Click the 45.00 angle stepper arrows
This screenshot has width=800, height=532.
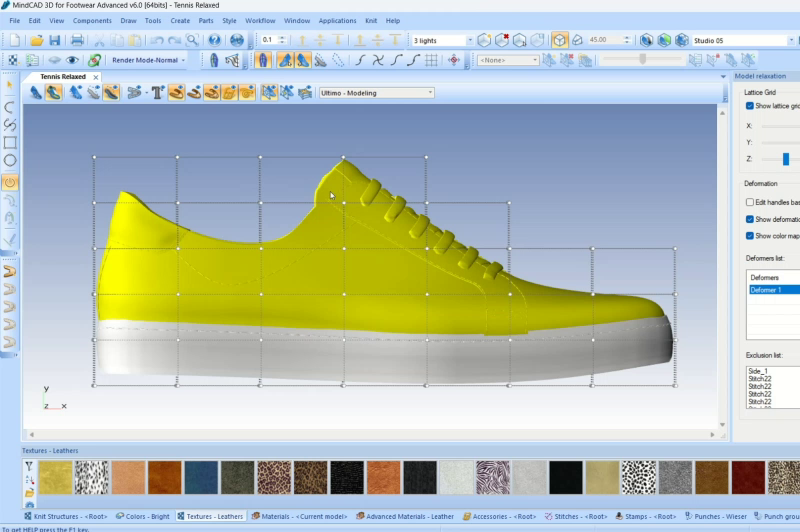pyautogui.click(x=627, y=40)
